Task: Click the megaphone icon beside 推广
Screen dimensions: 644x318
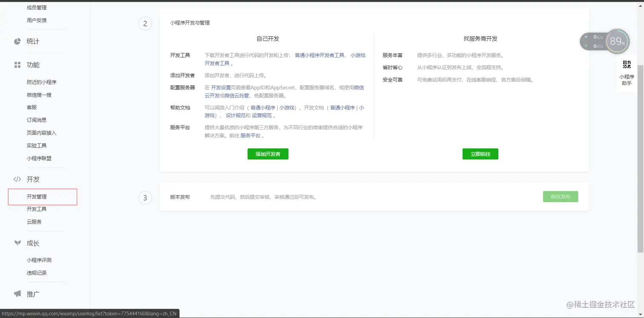Action: click(x=17, y=294)
